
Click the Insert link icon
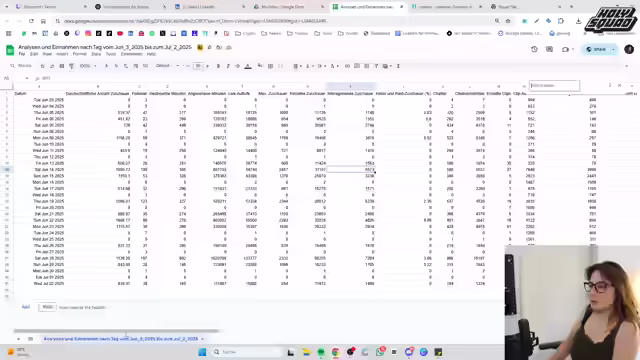[x=347, y=66]
